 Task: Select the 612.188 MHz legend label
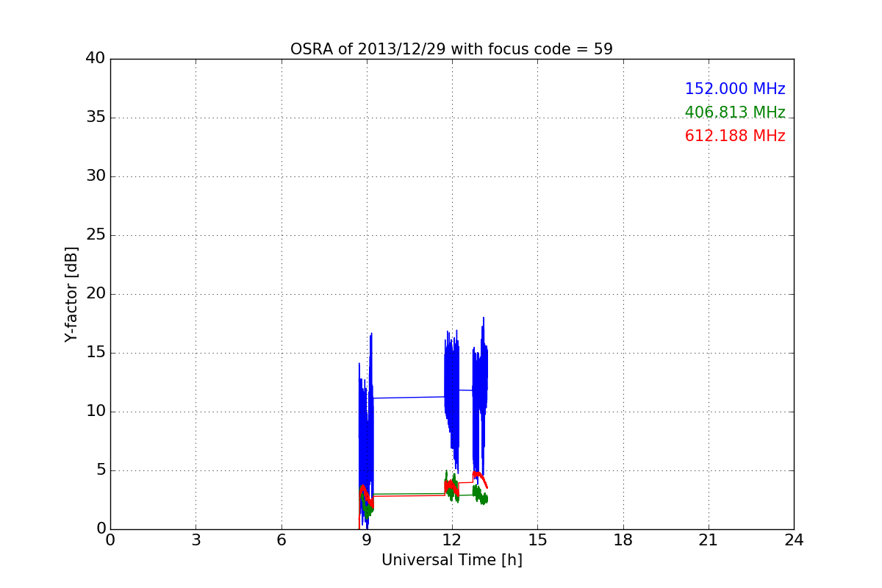coord(735,136)
